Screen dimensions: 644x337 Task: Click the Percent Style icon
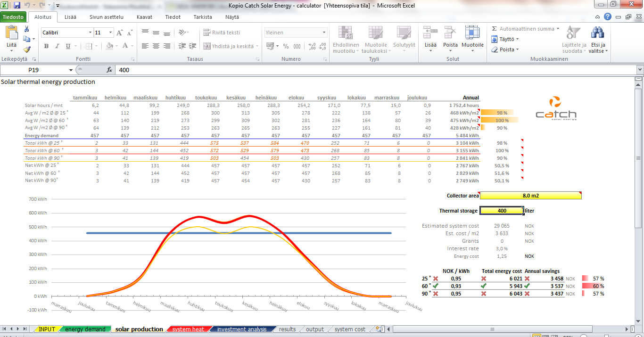point(286,46)
